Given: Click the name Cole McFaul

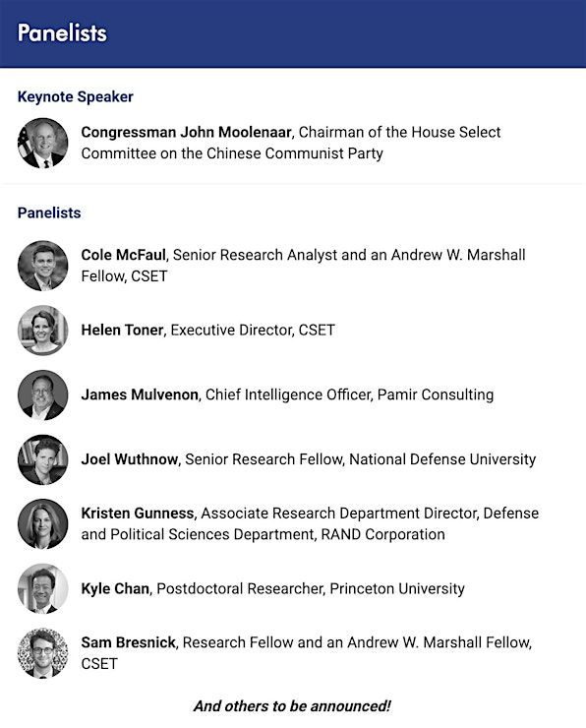Looking at the screenshot, I should [124, 255].
